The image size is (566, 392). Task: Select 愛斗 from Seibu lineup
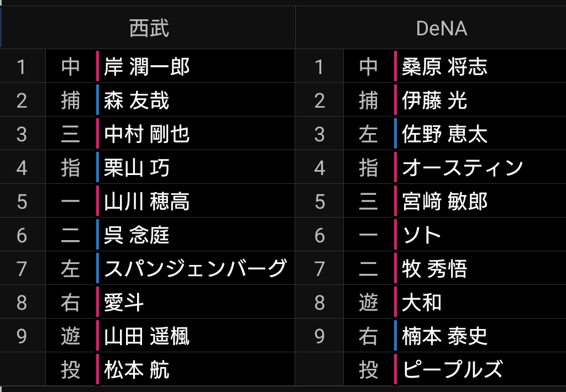pos(124,303)
